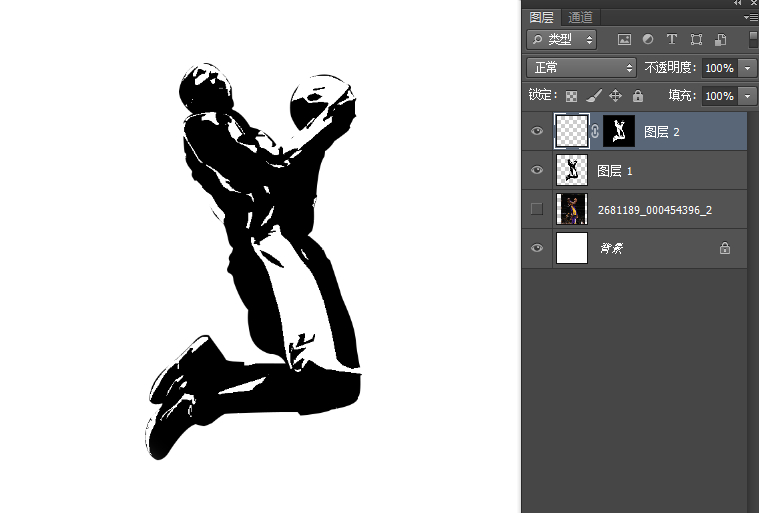Click the 不透明度 100% value field
Image resolution: width=759 pixels, height=513 pixels.
pyautogui.click(x=720, y=68)
